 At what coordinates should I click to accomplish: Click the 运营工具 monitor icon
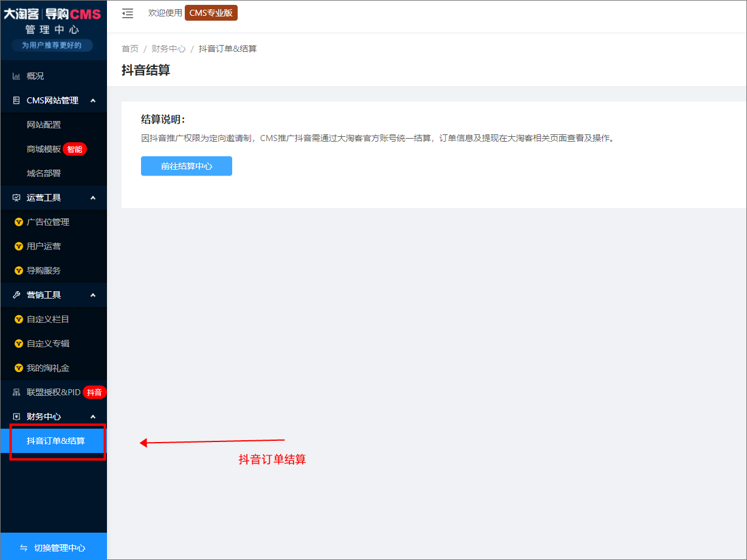(x=16, y=198)
